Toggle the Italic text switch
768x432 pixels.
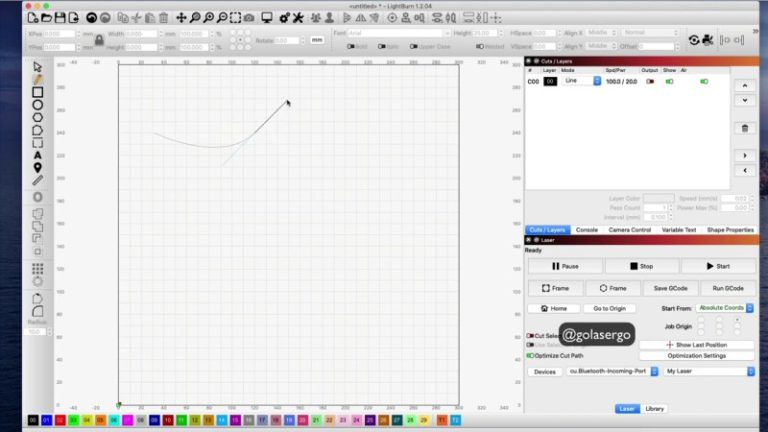coord(382,47)
